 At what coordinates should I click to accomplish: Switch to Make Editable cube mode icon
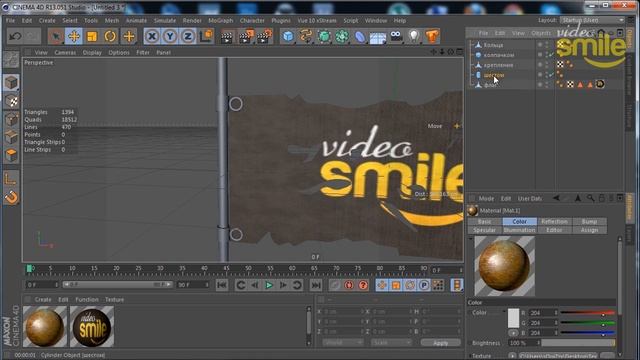11,82
